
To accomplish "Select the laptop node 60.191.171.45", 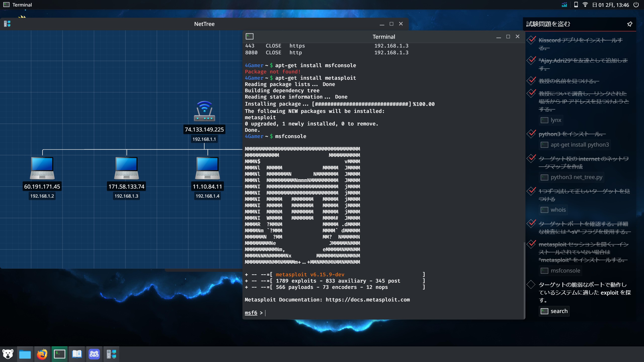I will (42, 168).
